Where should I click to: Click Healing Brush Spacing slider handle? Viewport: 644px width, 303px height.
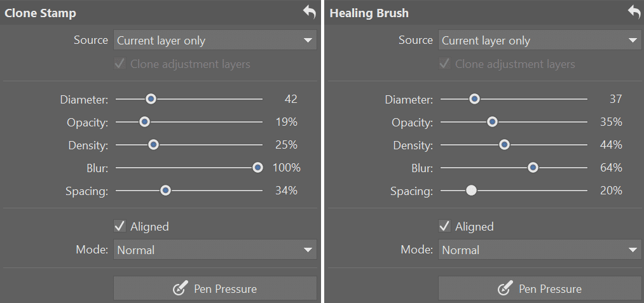pyautogui.click(x=472, y=191)
